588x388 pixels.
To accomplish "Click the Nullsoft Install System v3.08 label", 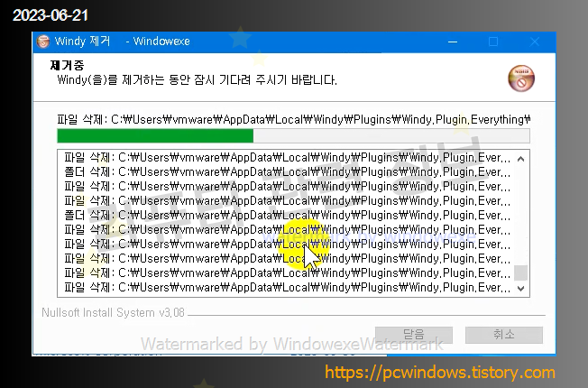I will coord(114,312).
